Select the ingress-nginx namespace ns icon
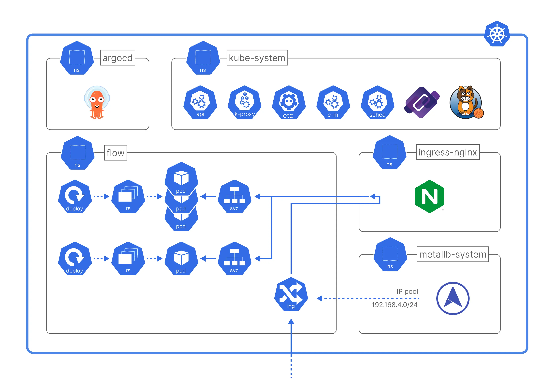555x392 pixels. [390, 152]
